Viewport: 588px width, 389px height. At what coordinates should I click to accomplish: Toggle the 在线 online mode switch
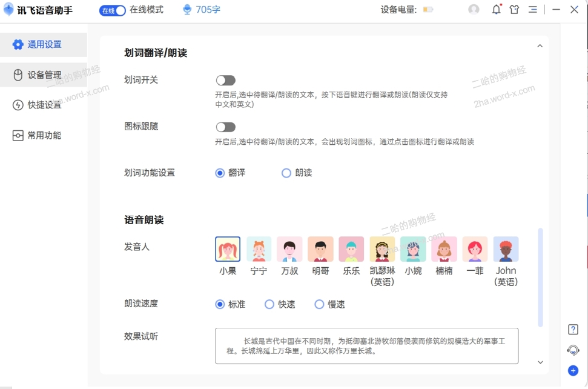(113, 10)
